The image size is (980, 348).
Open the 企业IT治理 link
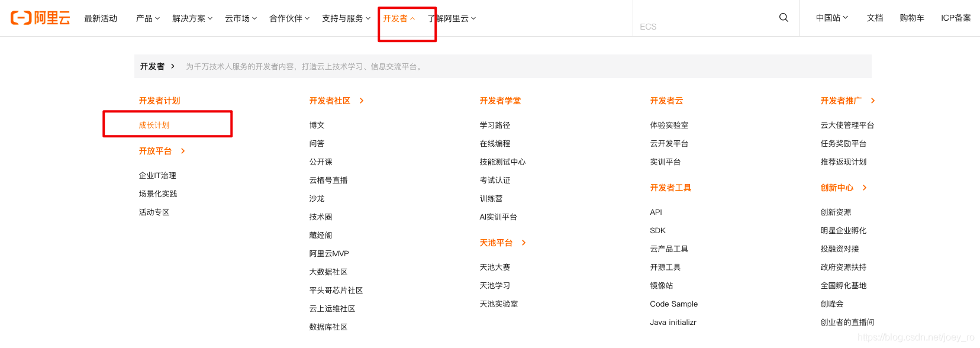[157, 175]
